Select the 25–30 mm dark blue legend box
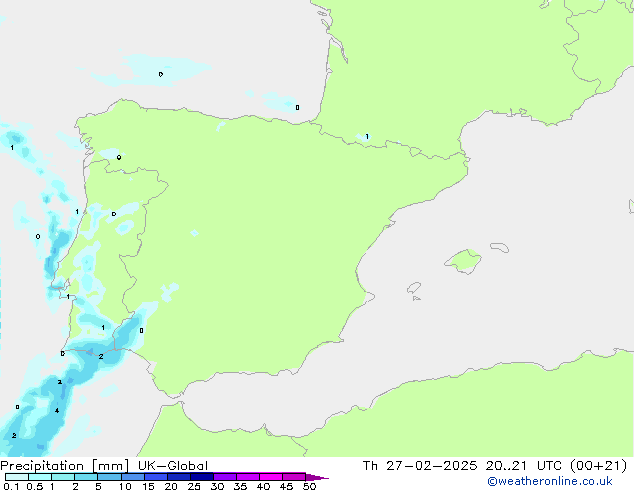The image size is (634, 490). tap(201, 477)
